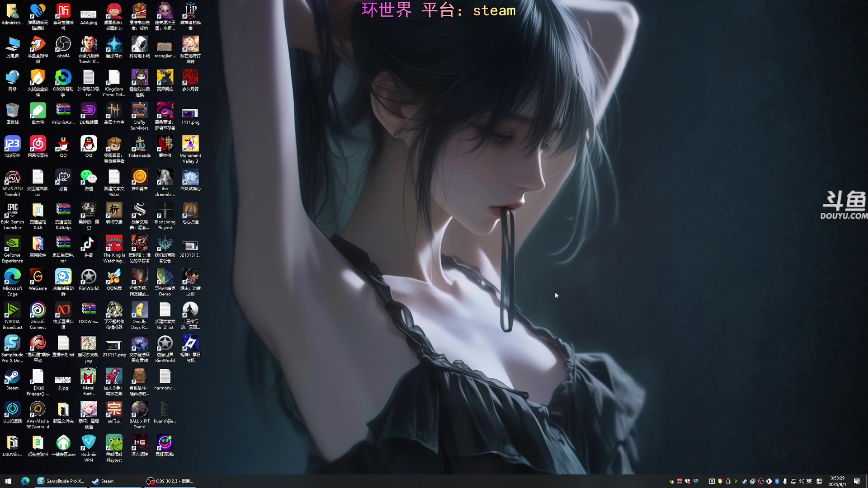This screenshot has height=488, width=868.
Task: Open Deadly Days R shortcut
Action: coord(139,316)
